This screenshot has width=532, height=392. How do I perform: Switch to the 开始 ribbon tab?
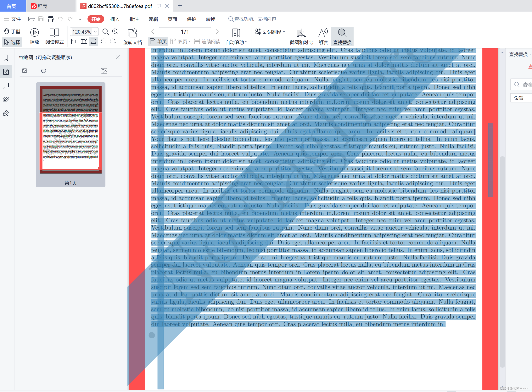click(96, 19)
